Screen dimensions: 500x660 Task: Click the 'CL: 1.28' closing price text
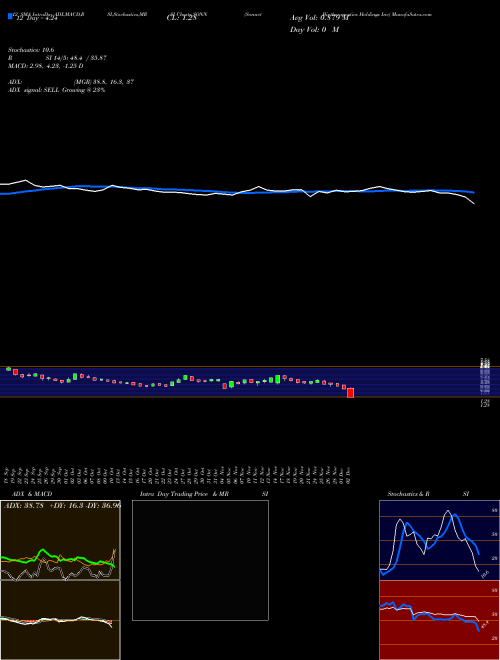pyautogui.click(x=181, y=18)
